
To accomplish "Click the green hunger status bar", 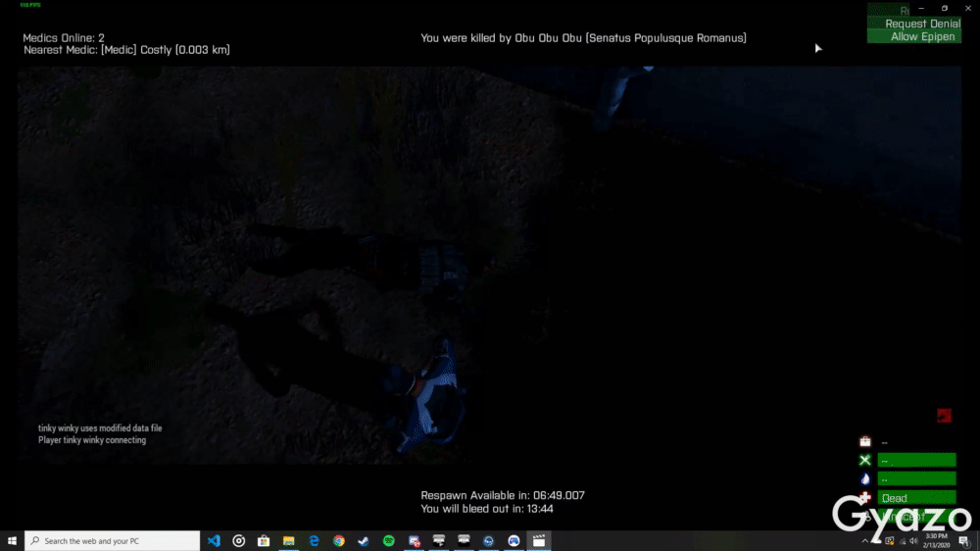I will point(917,461).
